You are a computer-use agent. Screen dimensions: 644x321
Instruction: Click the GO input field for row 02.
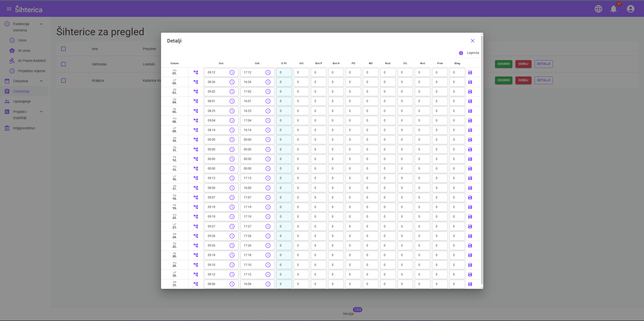point(301,82)
